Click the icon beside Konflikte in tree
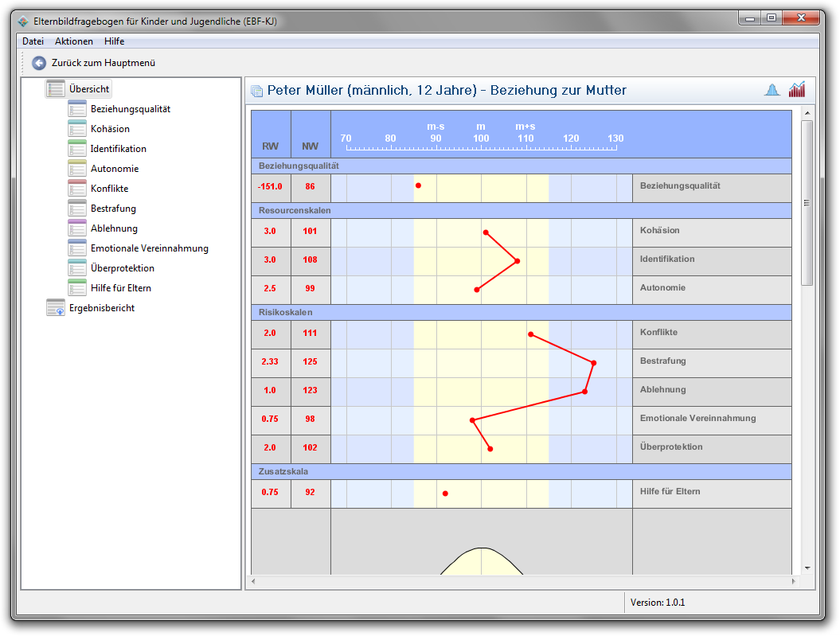This screenshot has height=636, width=840. click(x=77, y=188)
